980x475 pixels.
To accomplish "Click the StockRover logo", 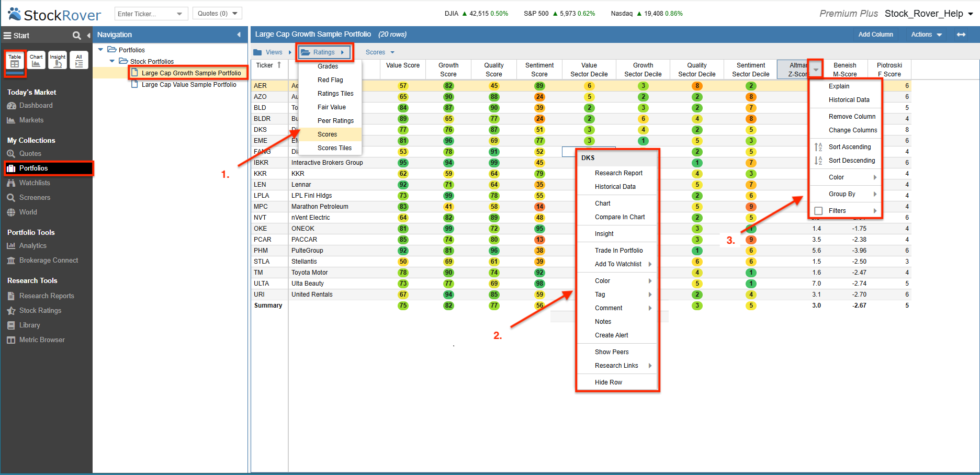I will [x=54, y=15].
